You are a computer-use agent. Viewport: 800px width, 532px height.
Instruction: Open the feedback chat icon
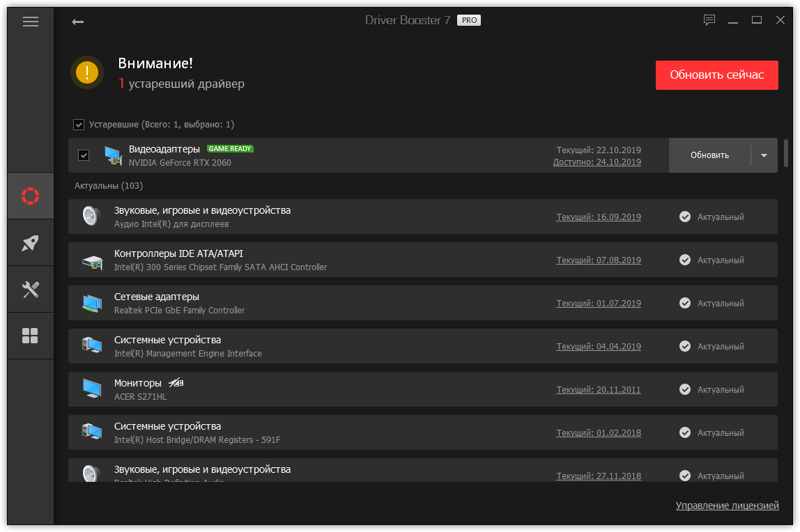click(x=709, y=20)
